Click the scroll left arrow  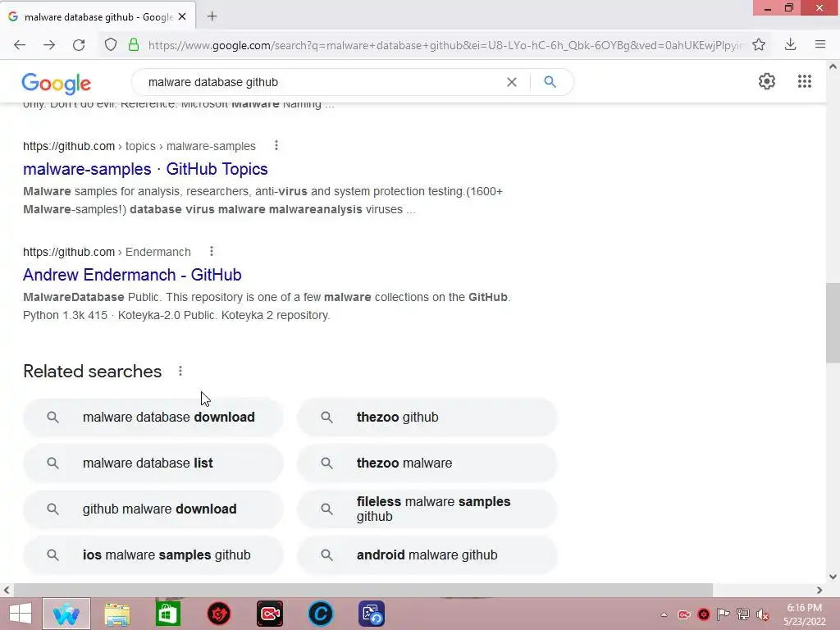[7, 590]
